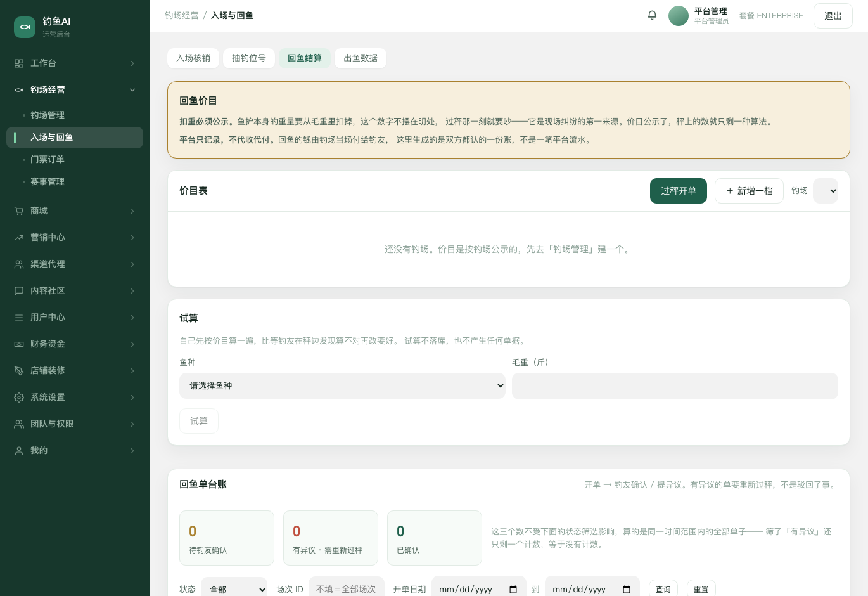The width and height of the screenshot is (868, 596).
Task: Click the 系统设置 gear icon
Action: click(19, 398)
